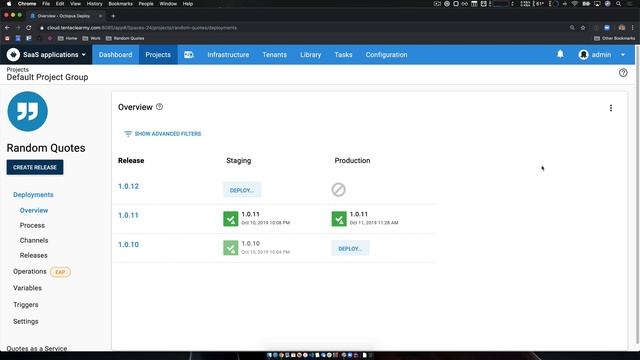Click the help icon beside Overview title
This screenshot has height=360, width=640.
pos(160,107)
